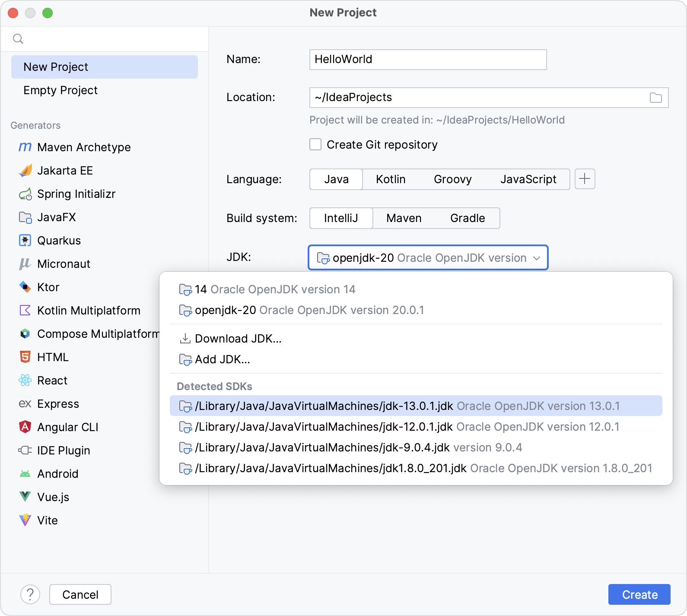Open the Kotlin Multiplatform generator label
The width and height of the screenshot is (687, 616).
[x=89, y=311]
